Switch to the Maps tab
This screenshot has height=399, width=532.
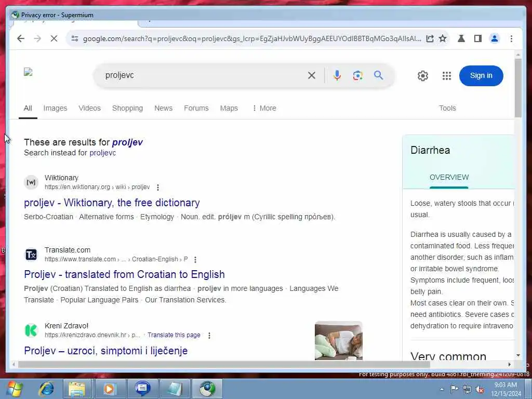tap(229, 108)
